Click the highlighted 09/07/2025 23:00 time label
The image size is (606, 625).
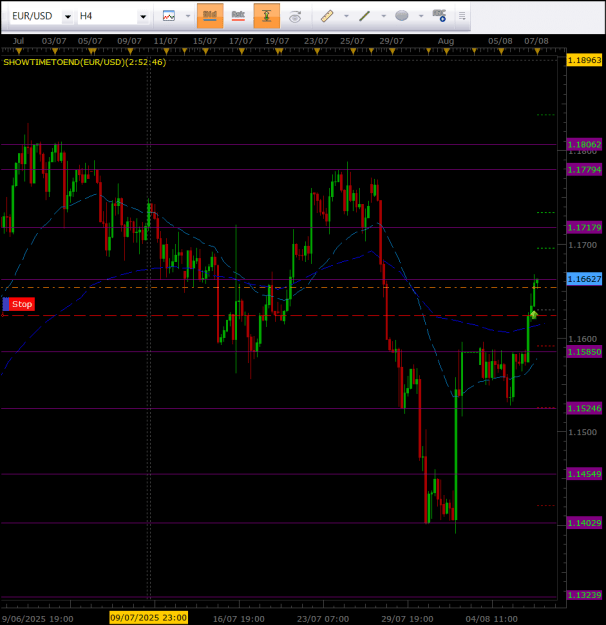[148, 618]
